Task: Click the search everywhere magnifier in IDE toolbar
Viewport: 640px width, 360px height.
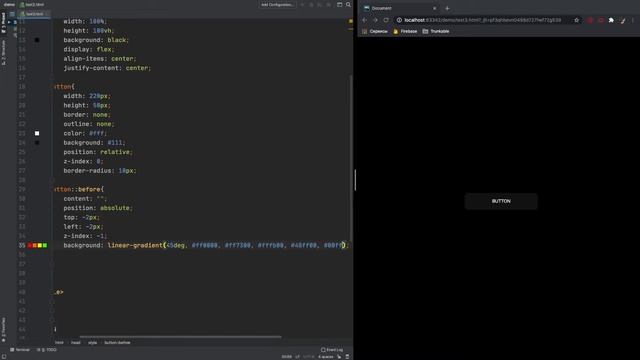Action: (x=348, y=4)
